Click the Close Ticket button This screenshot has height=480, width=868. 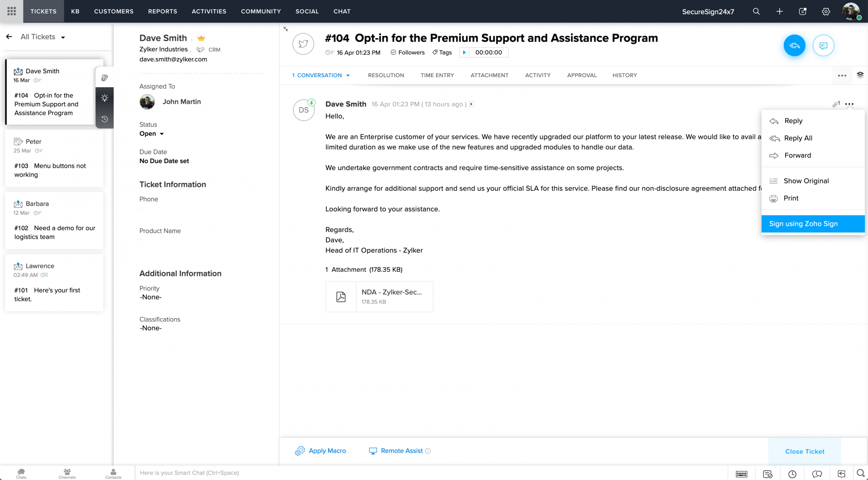(804, 451)
